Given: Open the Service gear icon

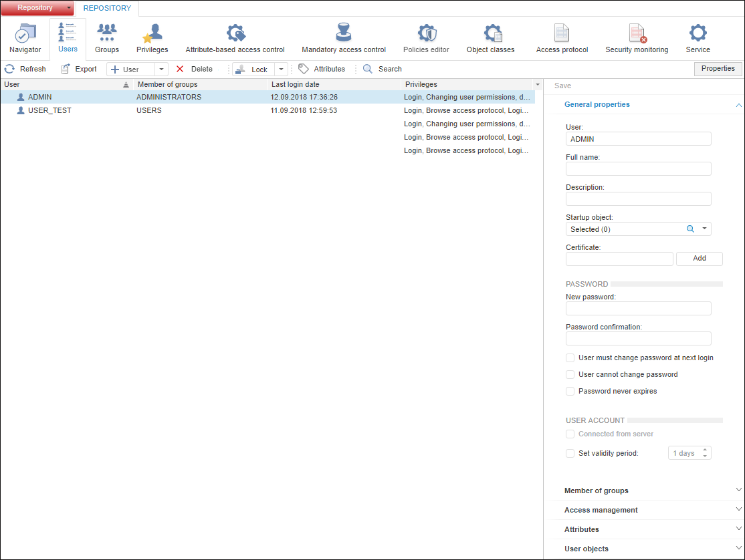Looking at the screenshot, I should click(x=698, y=33).
